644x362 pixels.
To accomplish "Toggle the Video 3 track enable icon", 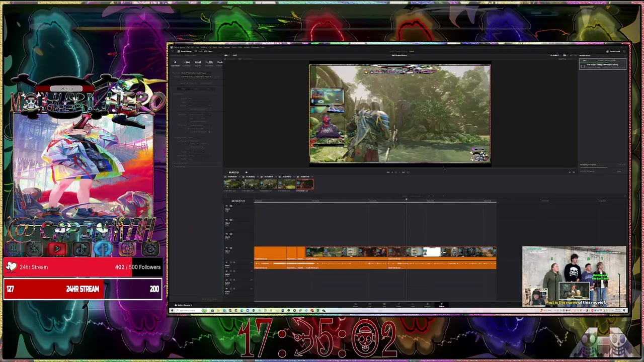I will (x=231, y=220).
